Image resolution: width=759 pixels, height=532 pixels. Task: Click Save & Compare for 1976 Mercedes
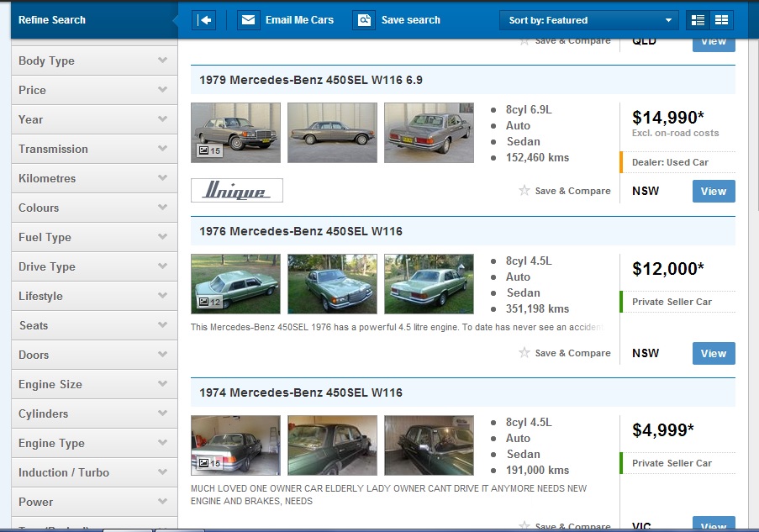(x=572, y=353)
